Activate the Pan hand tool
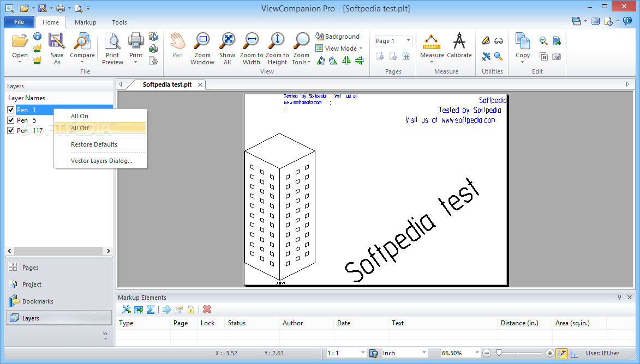The image size is (640, 364). pos(177,45)
